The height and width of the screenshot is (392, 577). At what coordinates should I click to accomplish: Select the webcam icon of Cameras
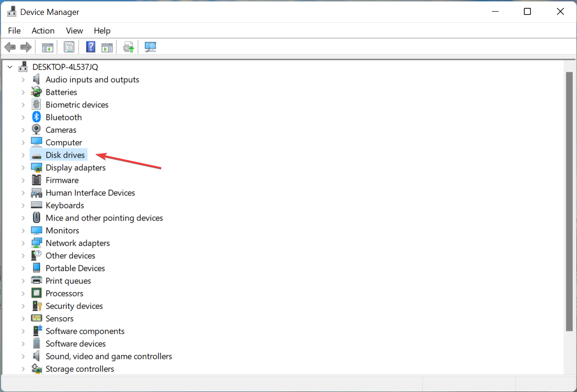[x=36, y=130]
